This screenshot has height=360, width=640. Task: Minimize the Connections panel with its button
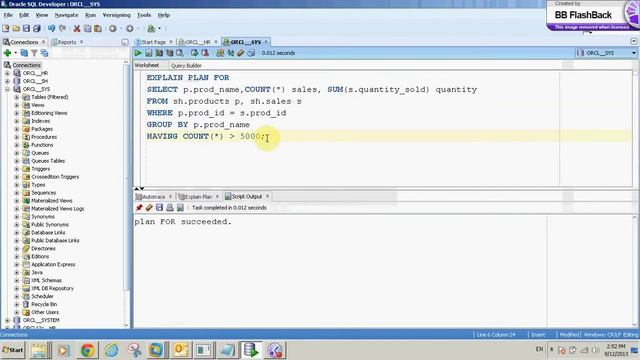click(x=124, y=42)
